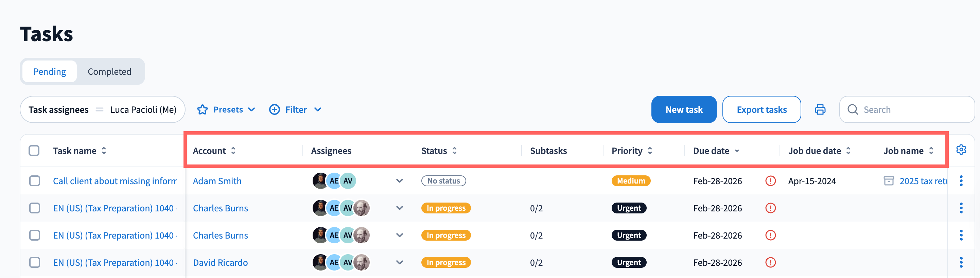Image resolution: width=980 pixels, height=278 pixels.
Task: Select the Pending tab
Action: 50,71
